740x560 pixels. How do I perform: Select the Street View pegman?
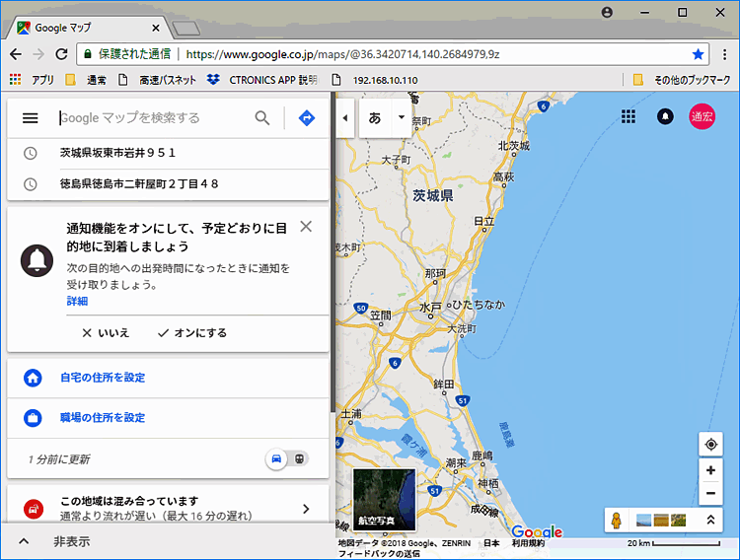616,521
